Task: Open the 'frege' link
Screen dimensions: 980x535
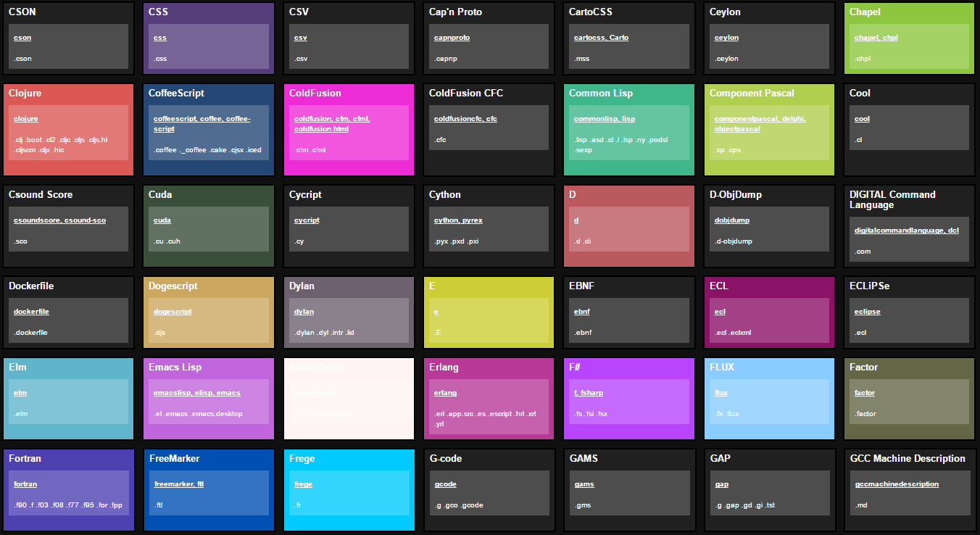Action: [x=303, y=484]
